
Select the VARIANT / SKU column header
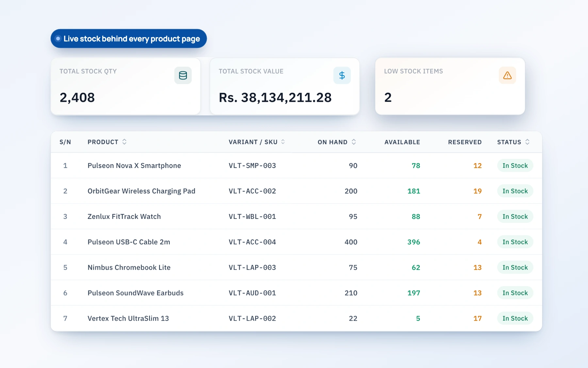253,142
